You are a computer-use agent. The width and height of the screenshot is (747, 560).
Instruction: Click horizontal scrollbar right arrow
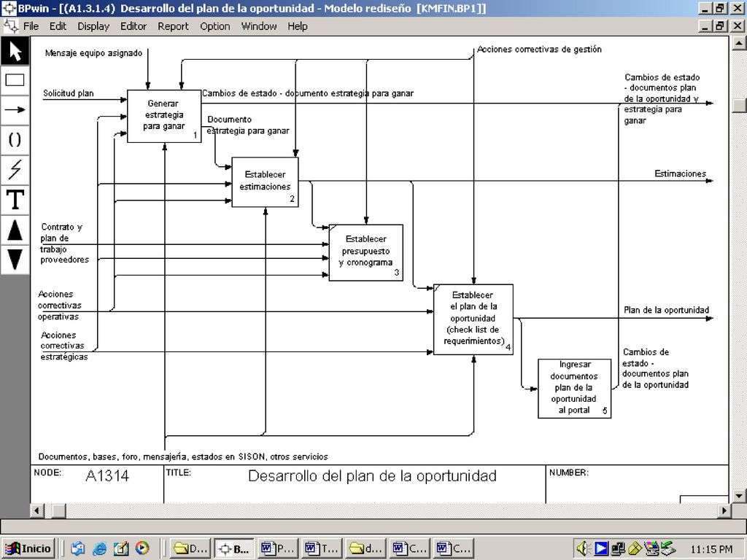[724, 511]
